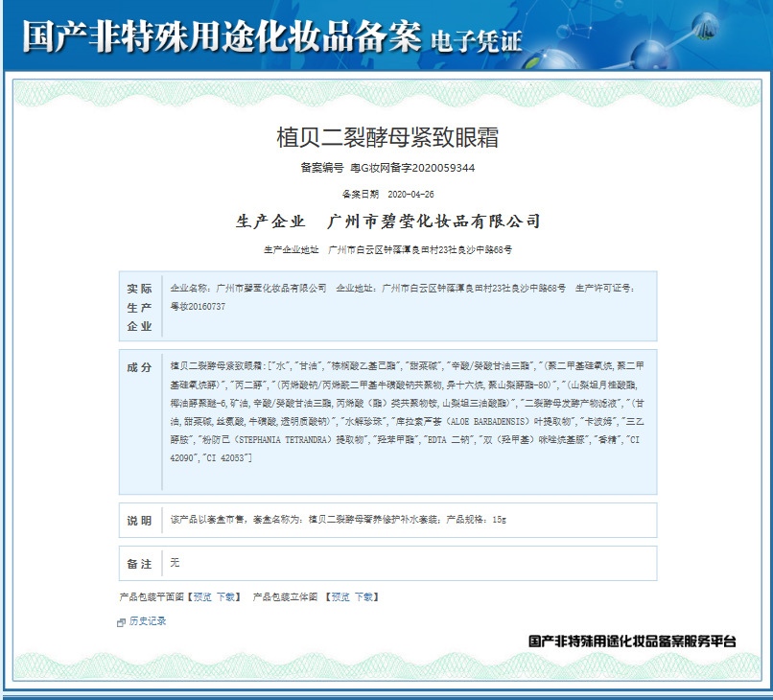Click the production license number 粤妆20160737
The height and width of the screenshot is (700, 773).
(x=198, y=307)
